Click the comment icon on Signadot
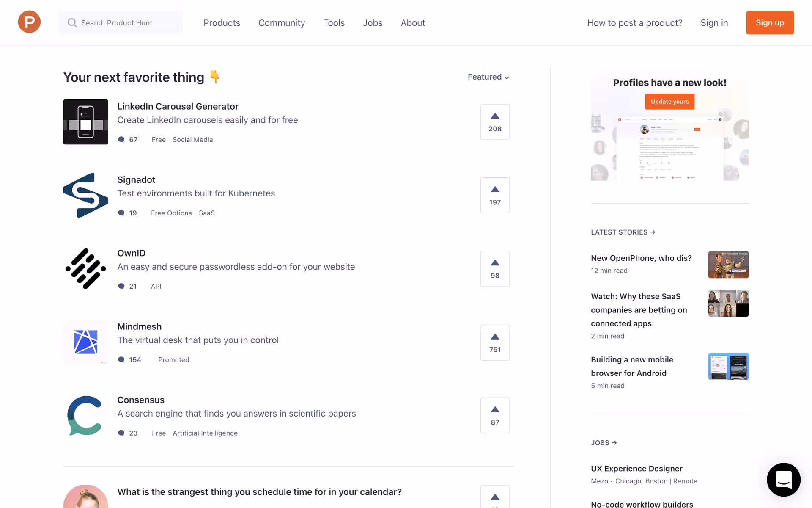 [x=121, y=213]
